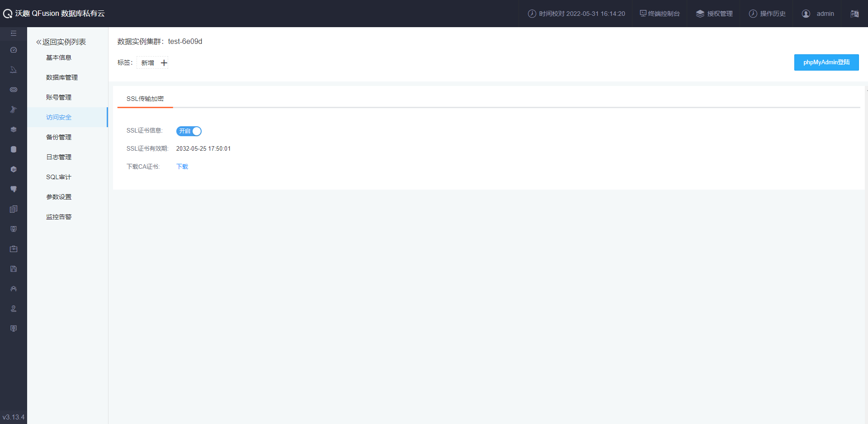This screenshot has height=424, width=868.
Task: Click the database cylinder icon in sidebar
Action: tap(14, 149)
